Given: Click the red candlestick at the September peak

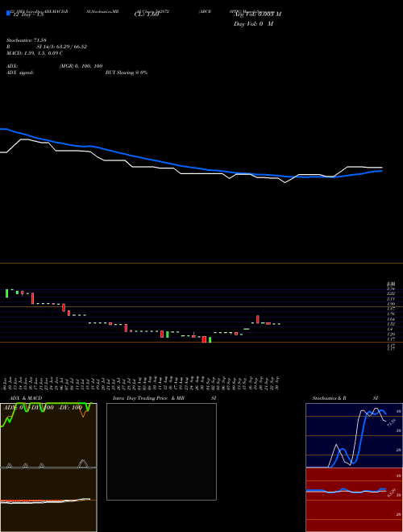Looking at the screenshot, I should click(x=258, y=319).
